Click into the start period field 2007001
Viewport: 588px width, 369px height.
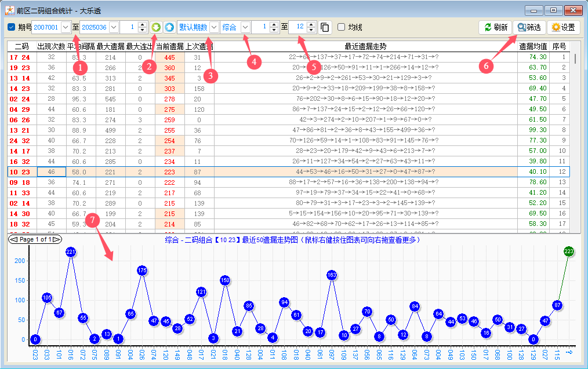46,27
